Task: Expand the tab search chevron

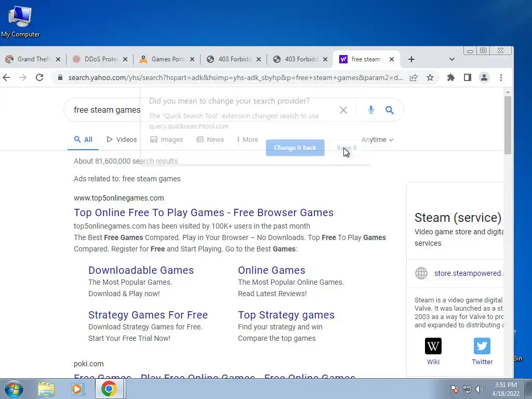Action: coord(451,59)
